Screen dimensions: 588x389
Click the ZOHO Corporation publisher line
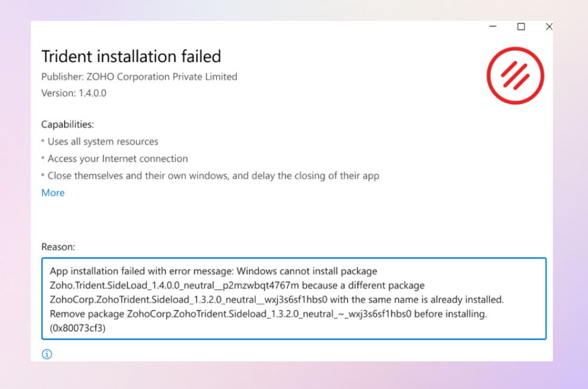point(139,77)
